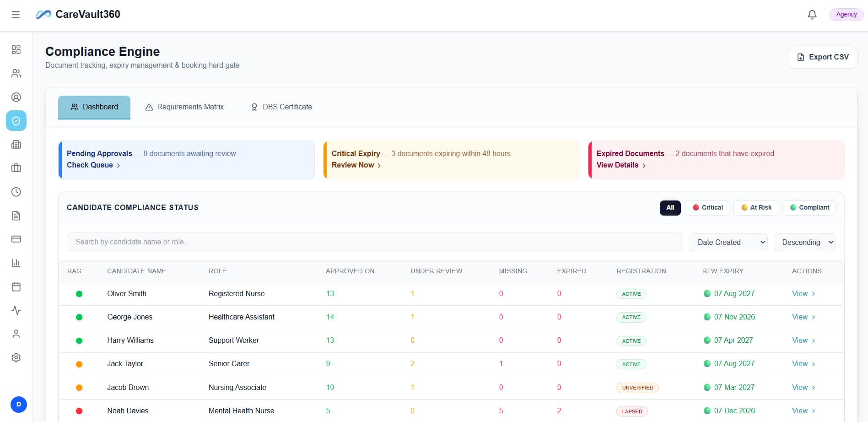Switch to the DBS Certificate tab

point(281,107)
